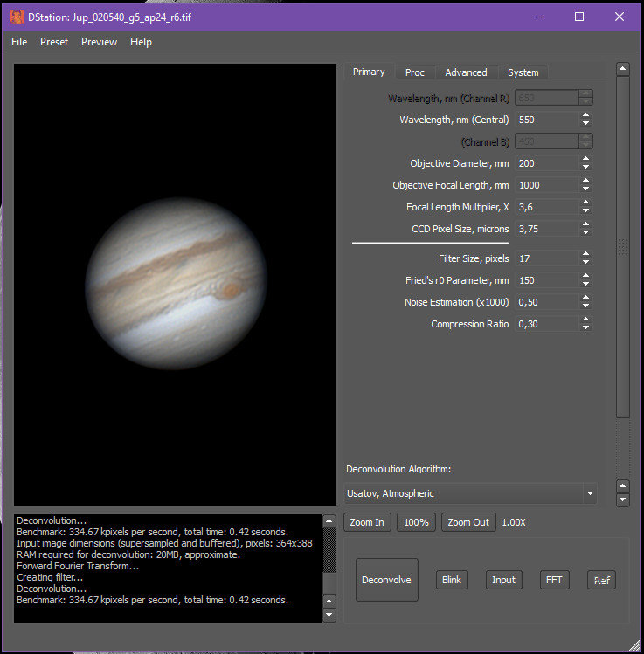Open the Preset menu
Image resolution: width=644 pixels, height=654 pixels.
click(54, 42)
